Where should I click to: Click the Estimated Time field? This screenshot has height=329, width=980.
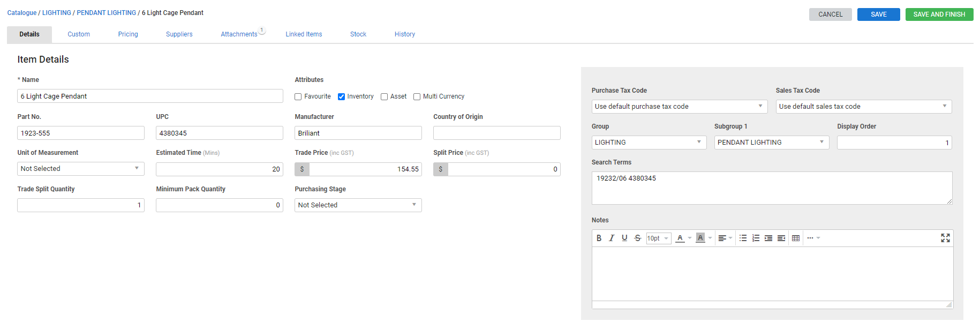tap(220, 169)
